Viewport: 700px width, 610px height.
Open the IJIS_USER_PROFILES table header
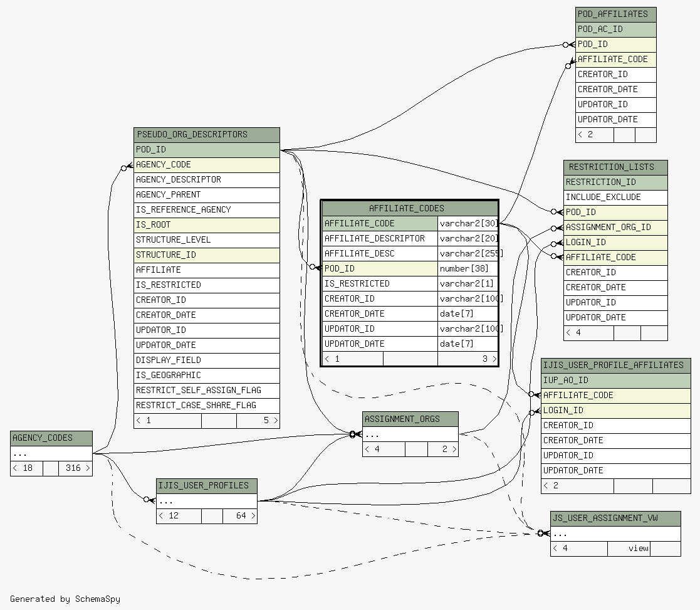207,486
